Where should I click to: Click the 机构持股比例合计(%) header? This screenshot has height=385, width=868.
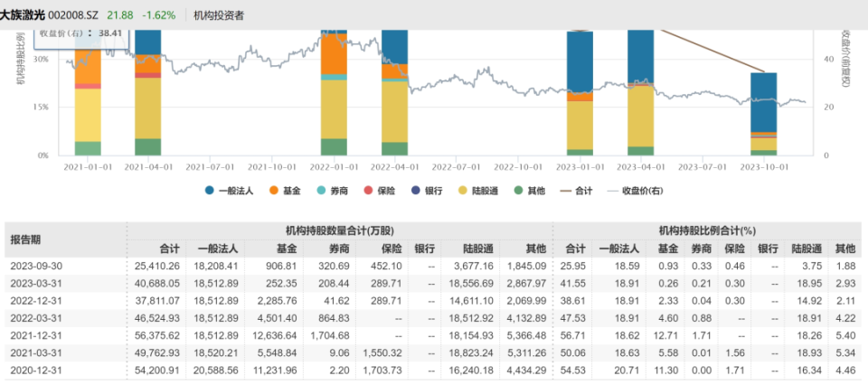709,231
